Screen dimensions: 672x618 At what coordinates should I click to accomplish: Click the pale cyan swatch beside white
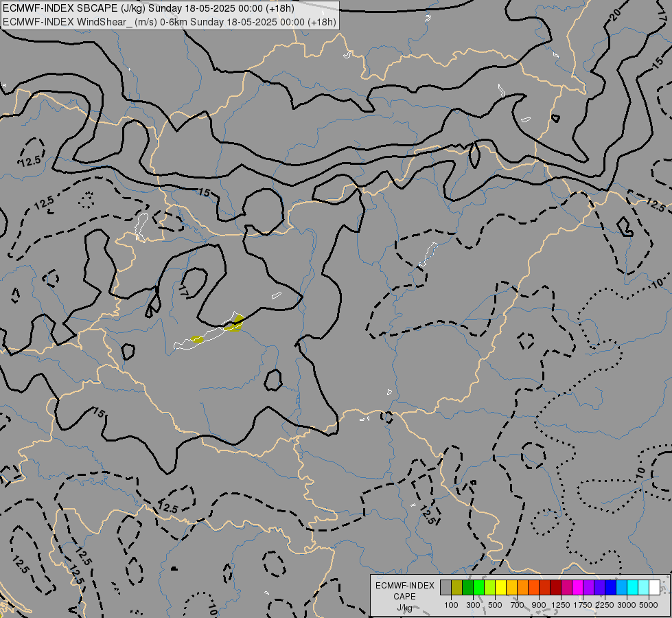pyautogui.click(x=644, y=587)
